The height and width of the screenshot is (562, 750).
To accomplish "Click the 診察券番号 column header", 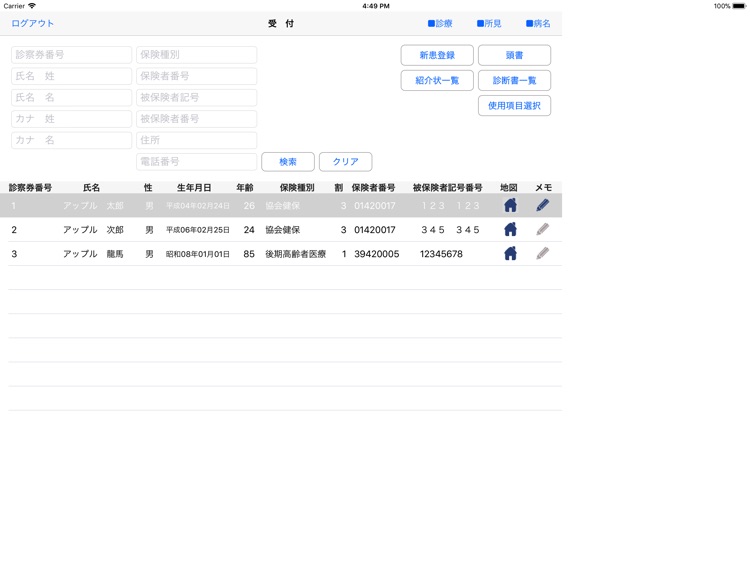I will click(30, 187).
